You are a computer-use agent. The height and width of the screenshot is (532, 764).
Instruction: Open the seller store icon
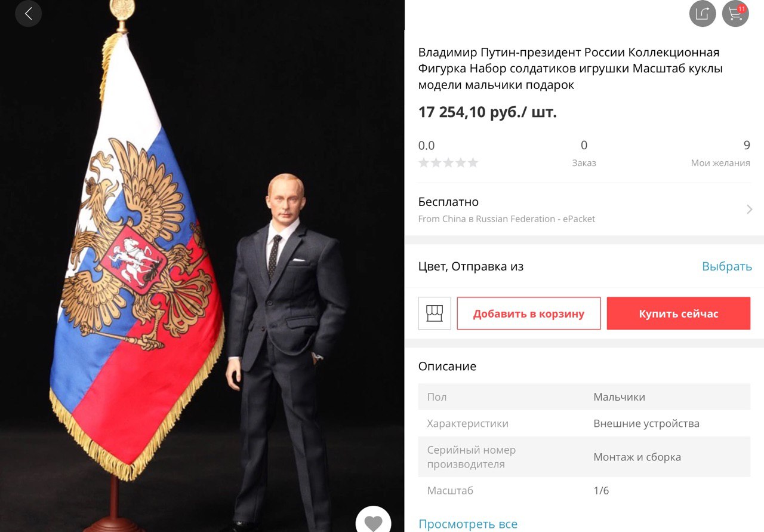(435, 313)
